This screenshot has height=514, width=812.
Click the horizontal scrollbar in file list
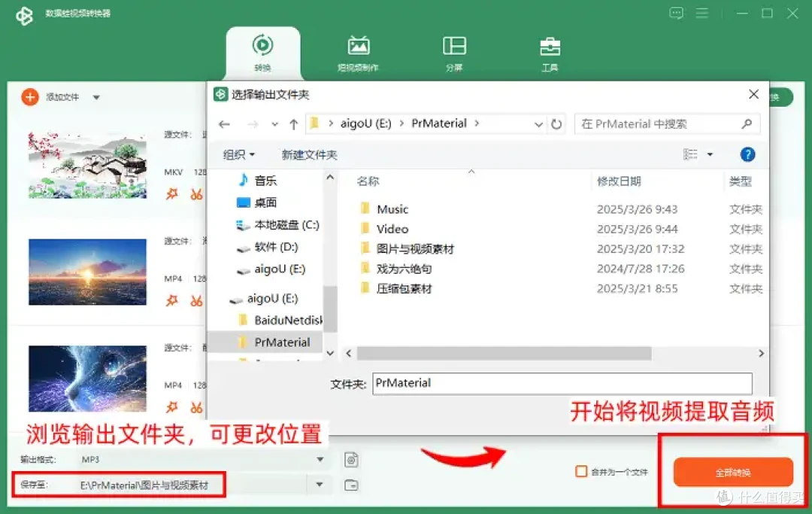click(x=504, y=354)
